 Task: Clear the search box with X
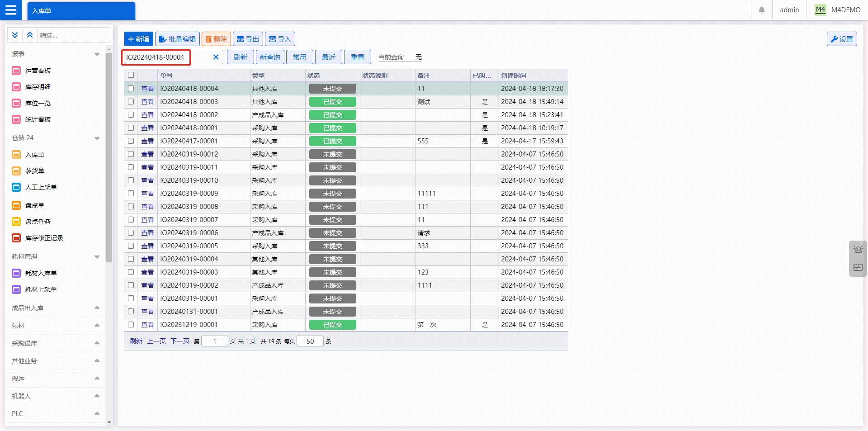pyautogui.click(x=216, y=57)
